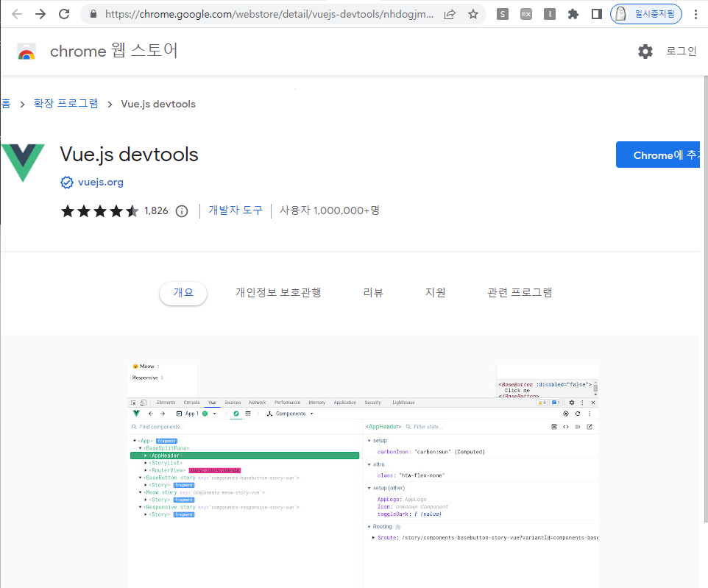
Task: Toggle the browser side panel icon
Action: (x=596, y=14)
